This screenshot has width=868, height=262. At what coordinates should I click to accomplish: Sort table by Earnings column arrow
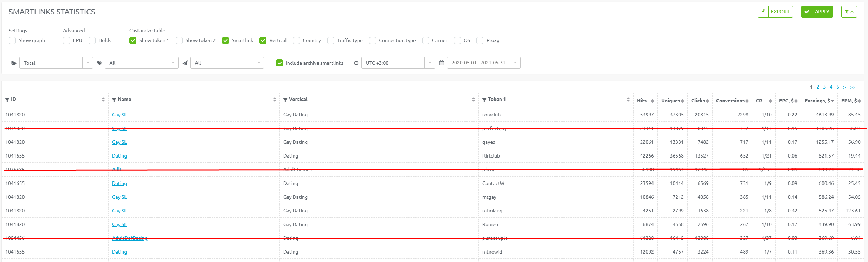point(832,101)
